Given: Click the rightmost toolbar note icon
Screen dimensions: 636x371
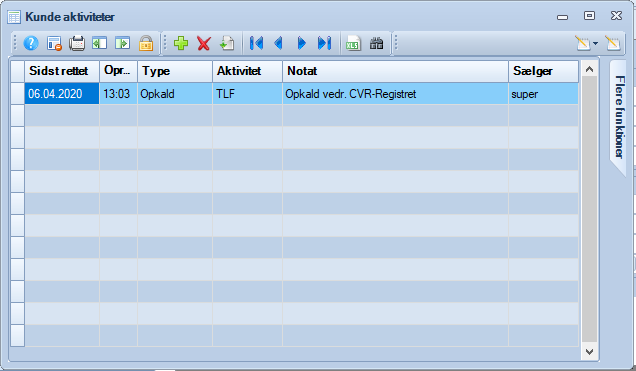Looking at the screenshot, I should (x=613, y=43).
